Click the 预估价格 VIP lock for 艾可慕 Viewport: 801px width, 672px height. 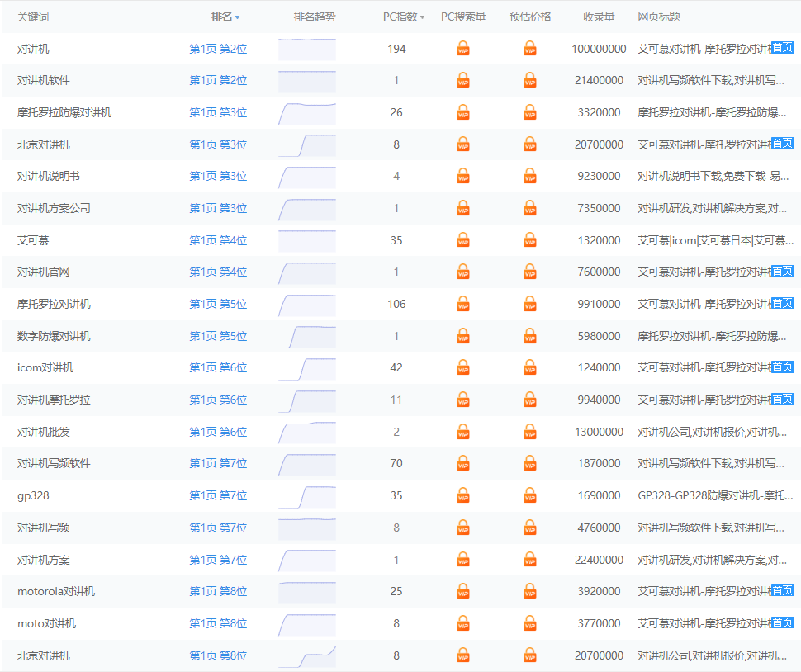[x=529, y=240]
